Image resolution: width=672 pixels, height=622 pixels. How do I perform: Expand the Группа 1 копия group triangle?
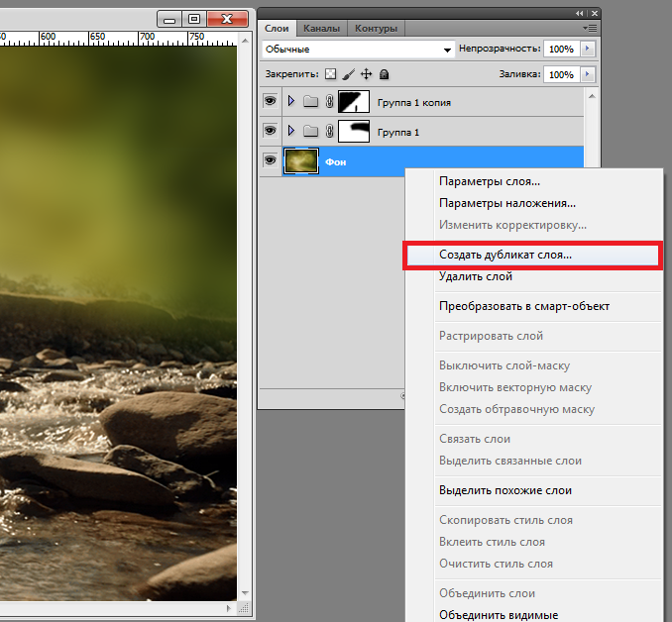pyautogui.click(x=290, y=102)
